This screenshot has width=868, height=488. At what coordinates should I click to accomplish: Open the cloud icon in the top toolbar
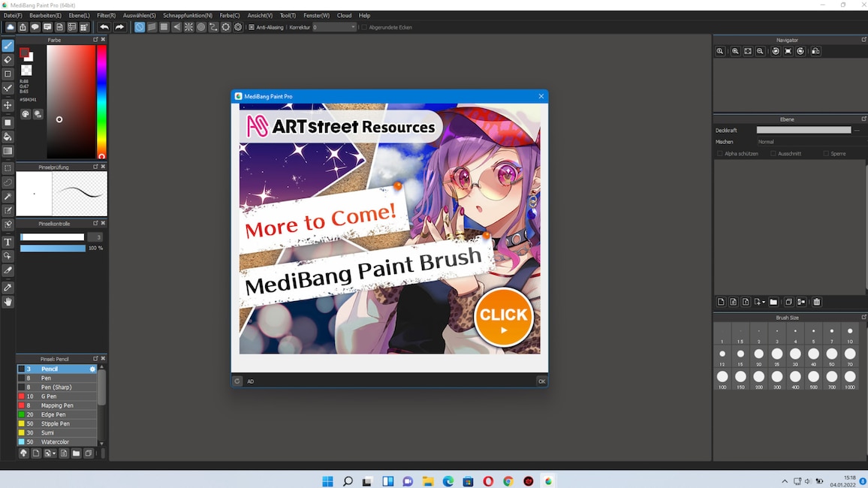pyautogui.click(x=10, y=27)
